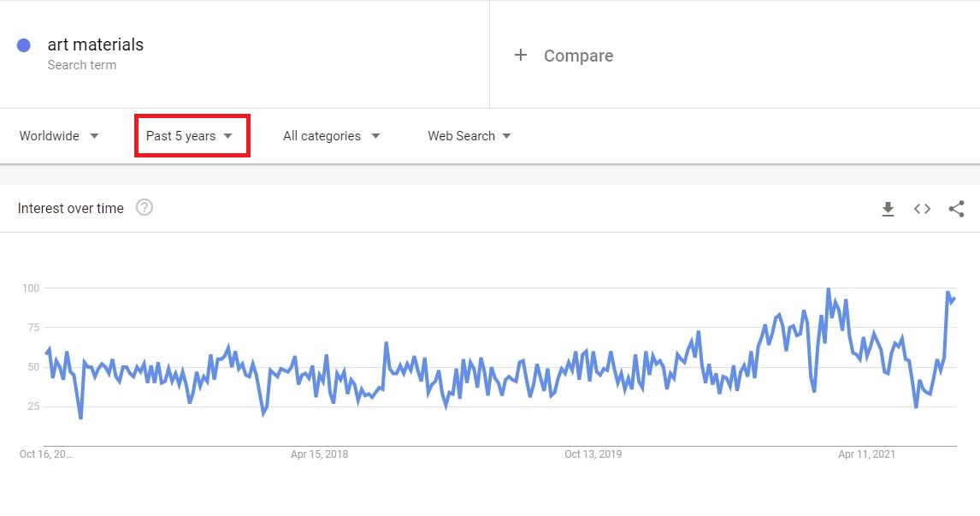Viewport: 980px width, 516px height.
Task: Click the truncated Oct 16 axis date
Action: tap(46, 454)
